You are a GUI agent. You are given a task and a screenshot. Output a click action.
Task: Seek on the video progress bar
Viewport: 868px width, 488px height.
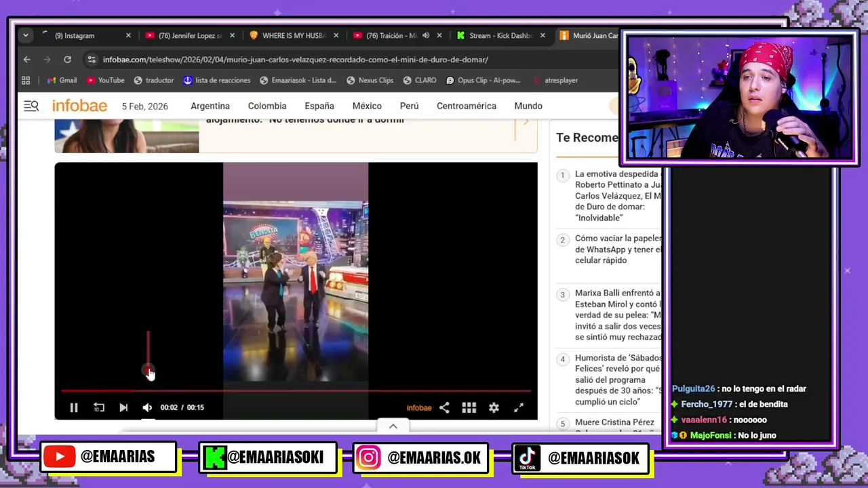point(296,390)
